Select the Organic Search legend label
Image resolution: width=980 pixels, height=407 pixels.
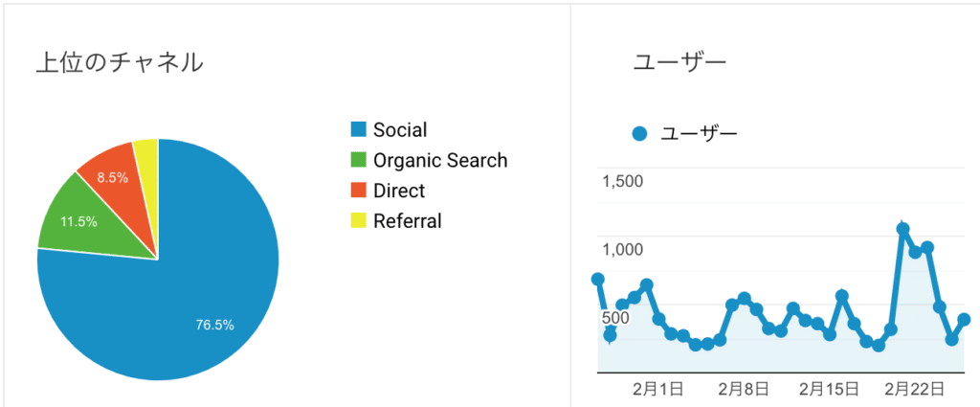[x=440, y=161]
